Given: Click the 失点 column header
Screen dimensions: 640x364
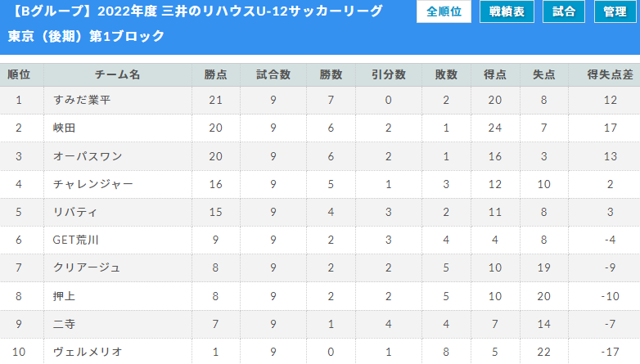Looking at the screenshot, I should pyautogui.click(x=543, y=74).
